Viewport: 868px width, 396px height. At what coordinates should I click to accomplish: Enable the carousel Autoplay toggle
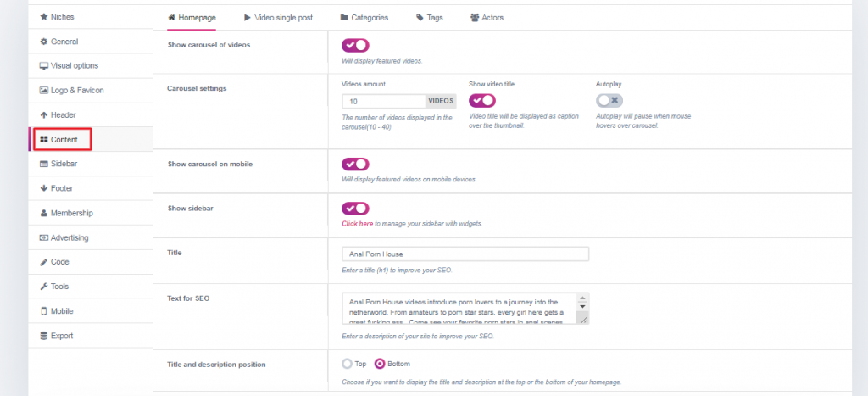[x=609, y=100]
